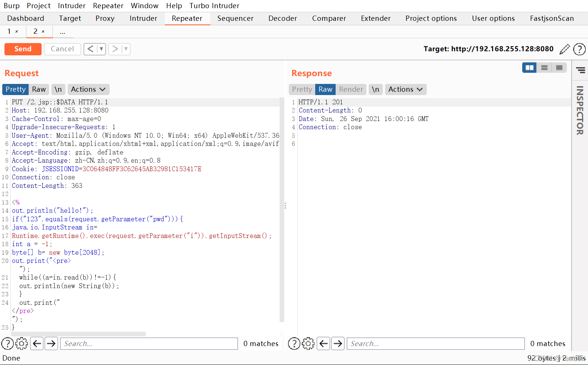588x365 pixels.
Task: Switch to the Extender tab
Action: pos(375,19)
